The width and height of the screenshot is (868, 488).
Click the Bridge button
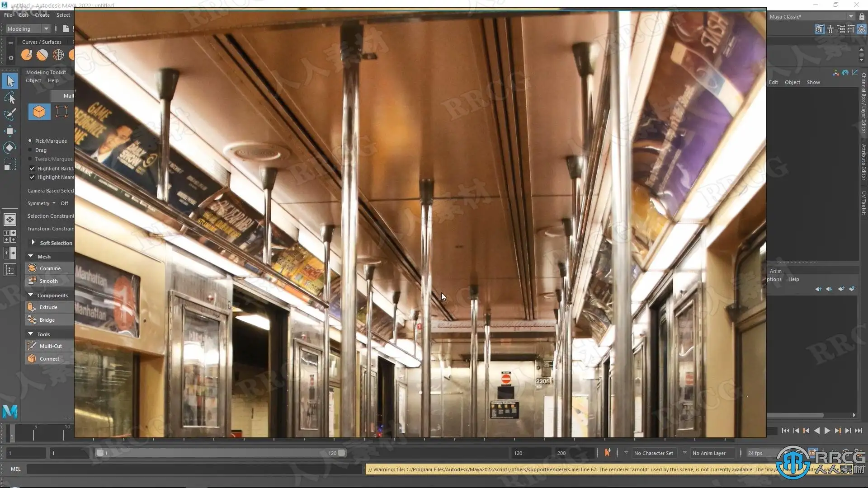[47, 320]
